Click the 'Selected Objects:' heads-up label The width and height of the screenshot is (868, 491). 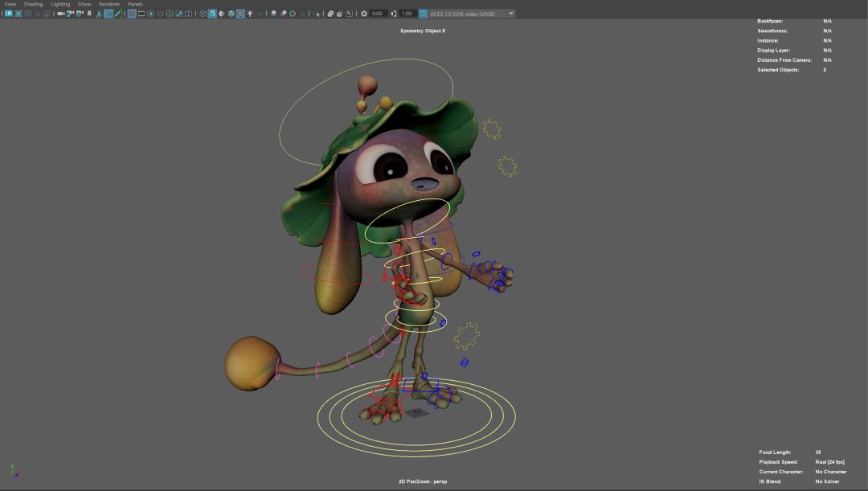(778, 70)
